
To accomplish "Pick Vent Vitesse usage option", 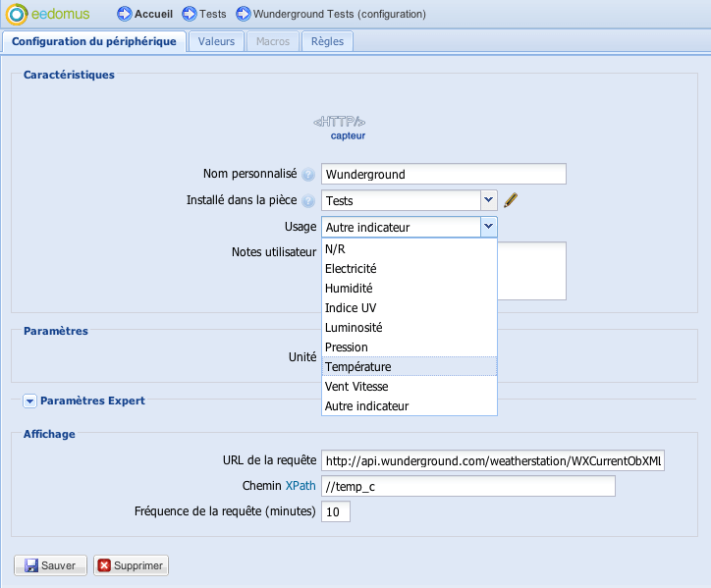I will 409,386.
